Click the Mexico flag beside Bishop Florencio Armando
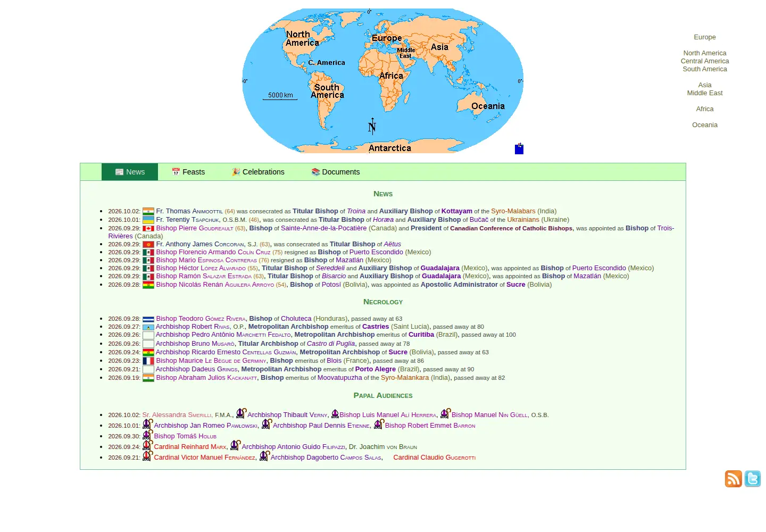This screenshot has width=766, height=532. [x=148, y=252]
